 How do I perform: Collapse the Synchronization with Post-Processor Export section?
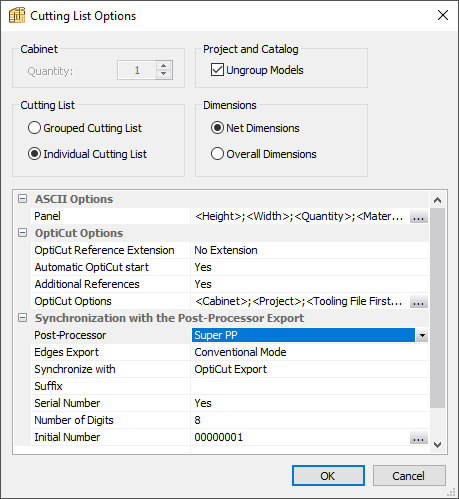click(x=22, y=318)
